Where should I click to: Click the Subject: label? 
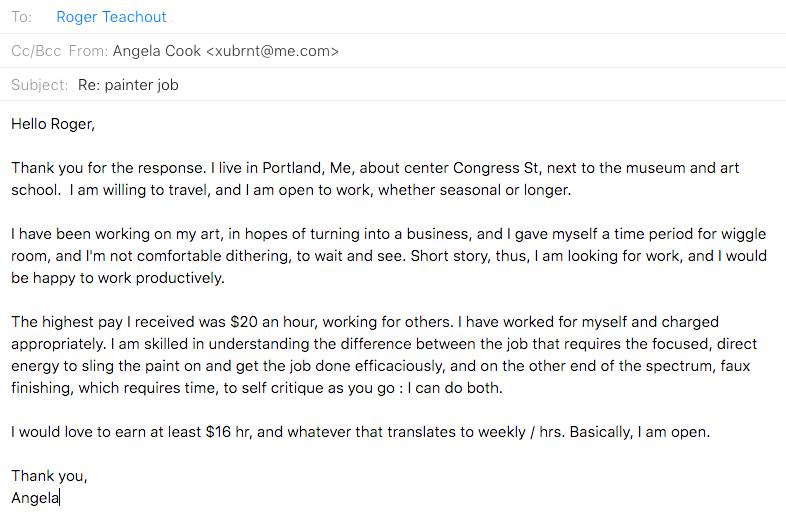click(x=39, y=85)
